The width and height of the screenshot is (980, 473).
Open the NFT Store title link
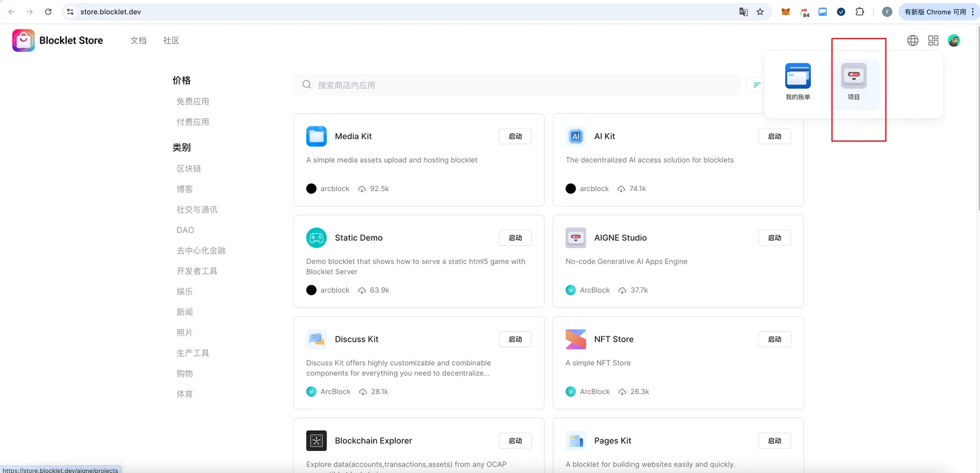(614, 339)
